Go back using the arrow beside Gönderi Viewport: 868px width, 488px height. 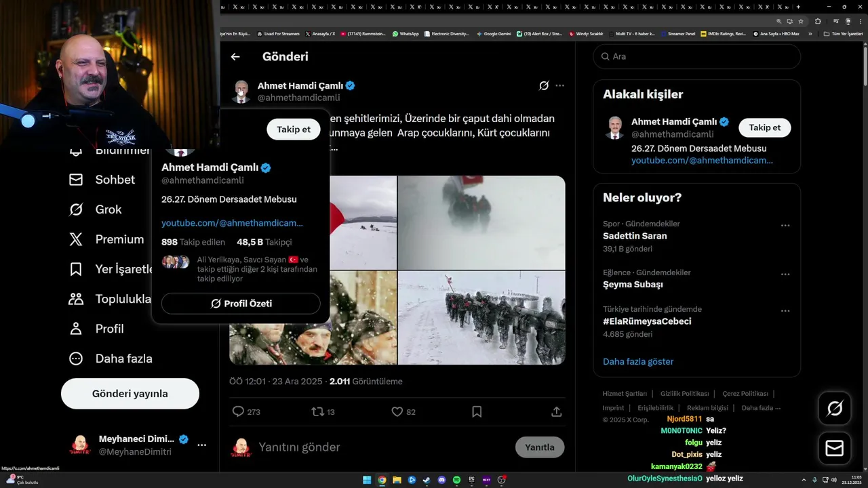click(x=235, y=57)
